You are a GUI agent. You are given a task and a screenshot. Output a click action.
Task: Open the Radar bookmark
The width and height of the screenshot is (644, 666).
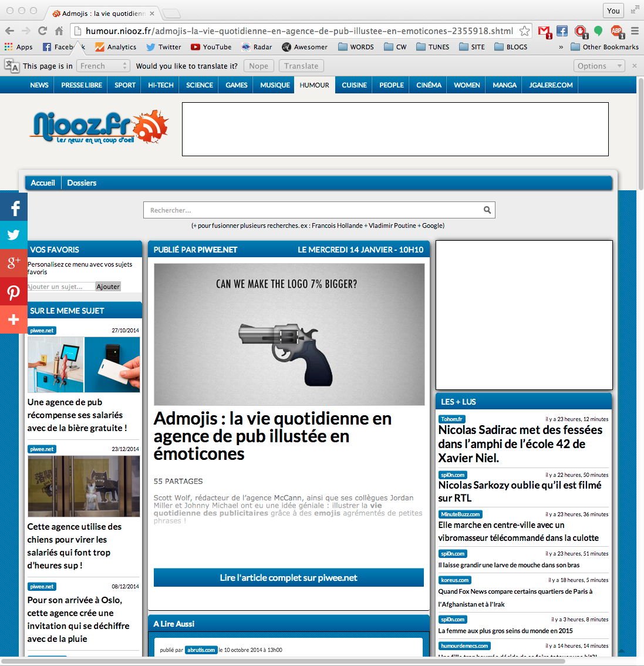[257, 47]
